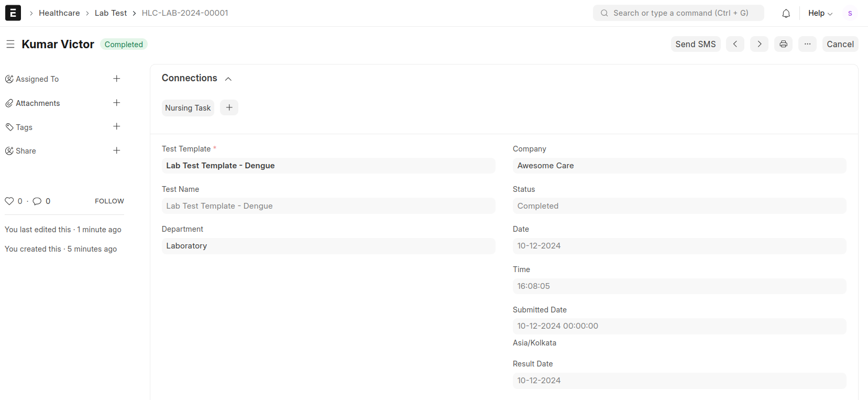Open the Help dropdown menu
The image size is (868, 400).
[820, 13]
